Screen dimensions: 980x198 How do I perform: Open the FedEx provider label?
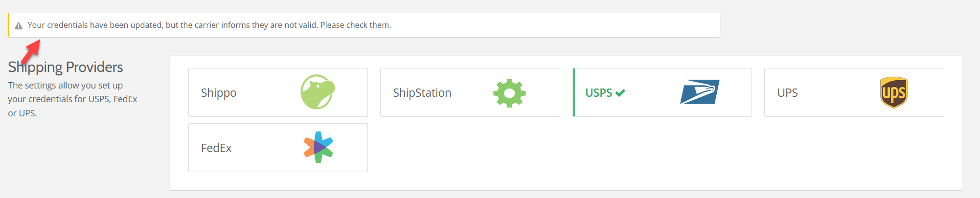tap(216, 148)
